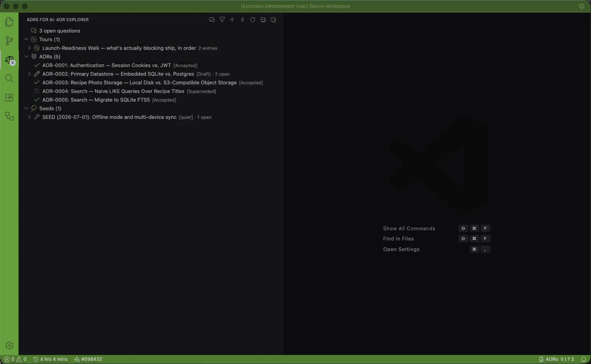Refresh the ADR Explorer
The height and width of the screenshot is (364, 591).
252,19
